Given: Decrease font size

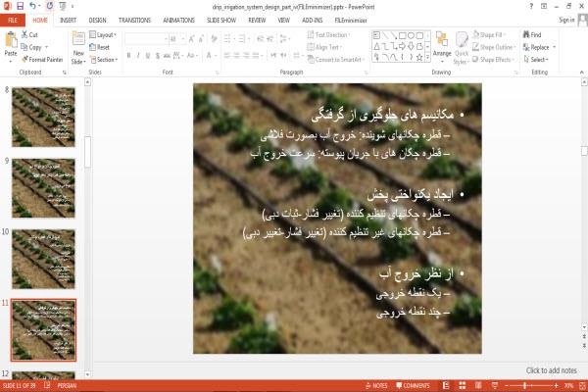Looking at the screenshot, I should pos(201,39).
